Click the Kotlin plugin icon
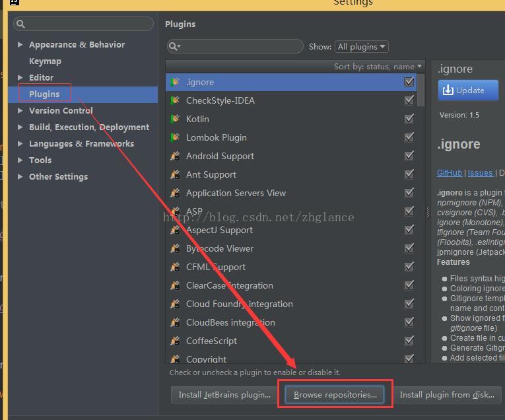 coord(175,119)
